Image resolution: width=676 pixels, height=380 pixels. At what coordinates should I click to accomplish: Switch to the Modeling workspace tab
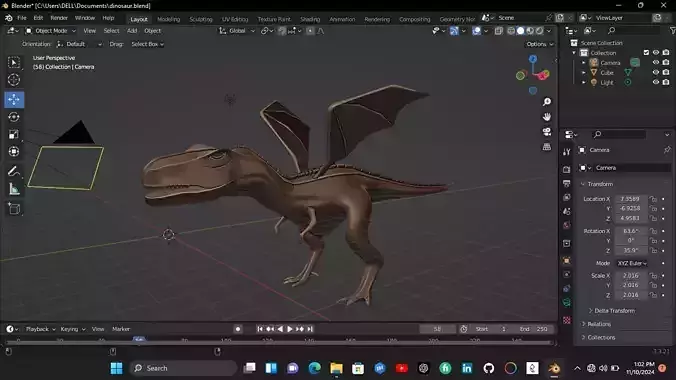(169, 19)
